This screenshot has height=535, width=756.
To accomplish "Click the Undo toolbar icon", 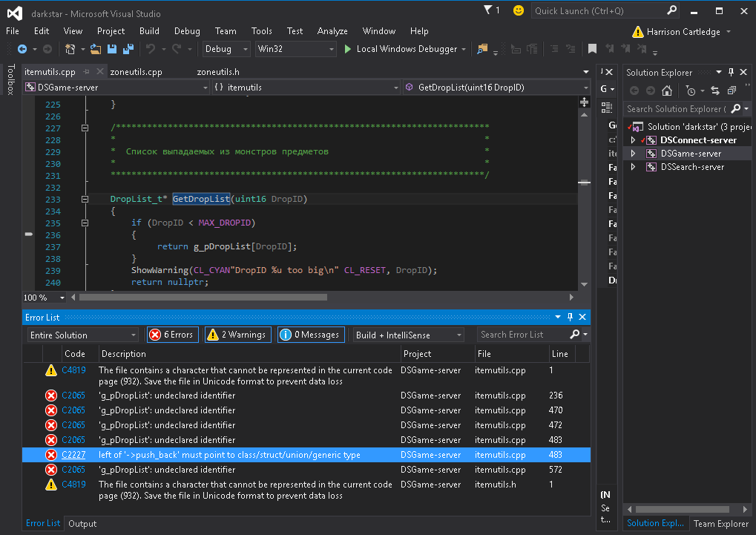I will pyautogui.click(x=151, y=49).
